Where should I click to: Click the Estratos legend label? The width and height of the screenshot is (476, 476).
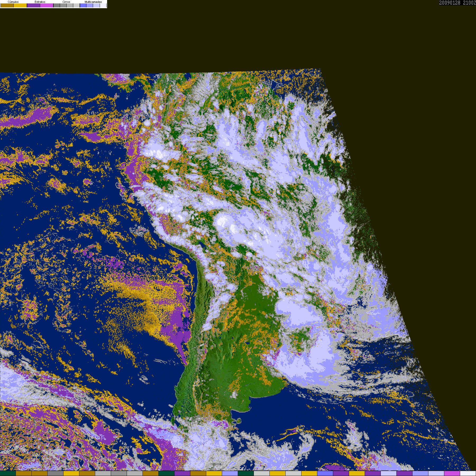pyautogui.click(x=40, y=2)
